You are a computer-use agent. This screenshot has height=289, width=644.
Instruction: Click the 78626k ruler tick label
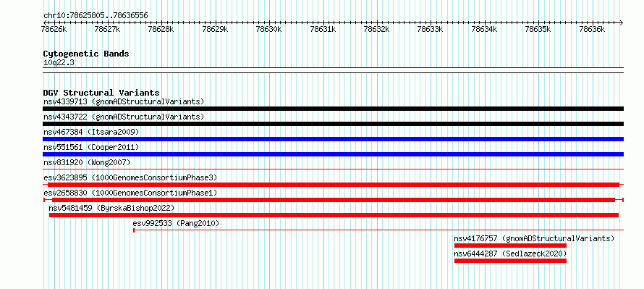click(x=54, y=29)
